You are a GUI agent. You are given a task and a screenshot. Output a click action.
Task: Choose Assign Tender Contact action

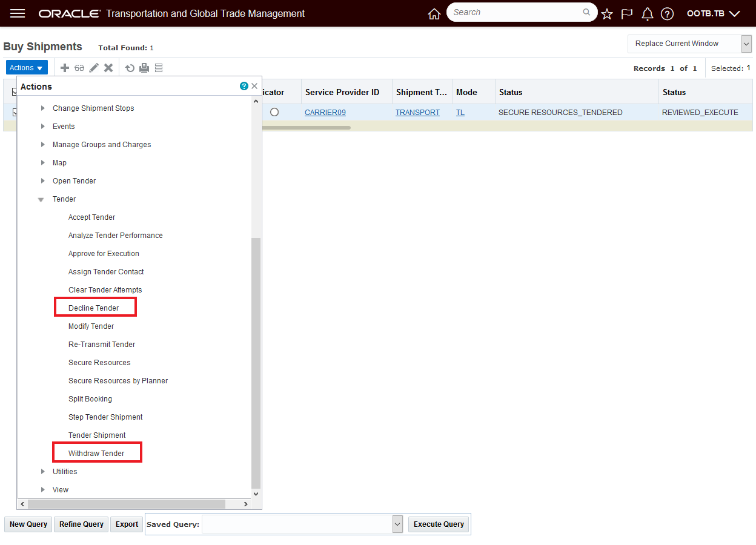(106, 272)
